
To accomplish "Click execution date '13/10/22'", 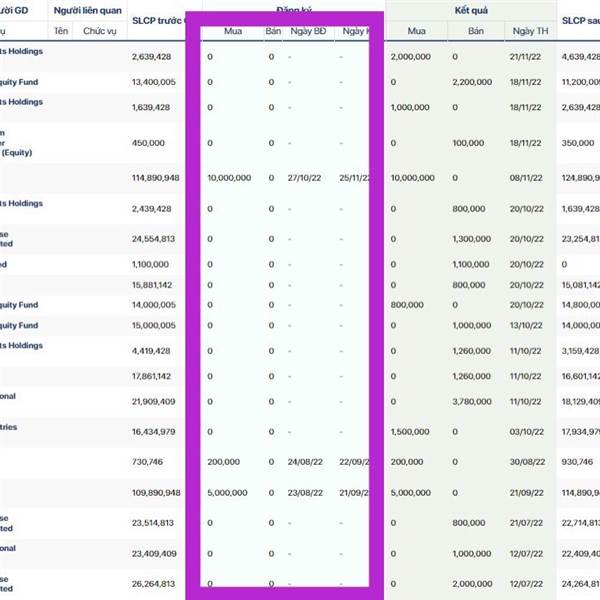I will (x=526, y=326).
